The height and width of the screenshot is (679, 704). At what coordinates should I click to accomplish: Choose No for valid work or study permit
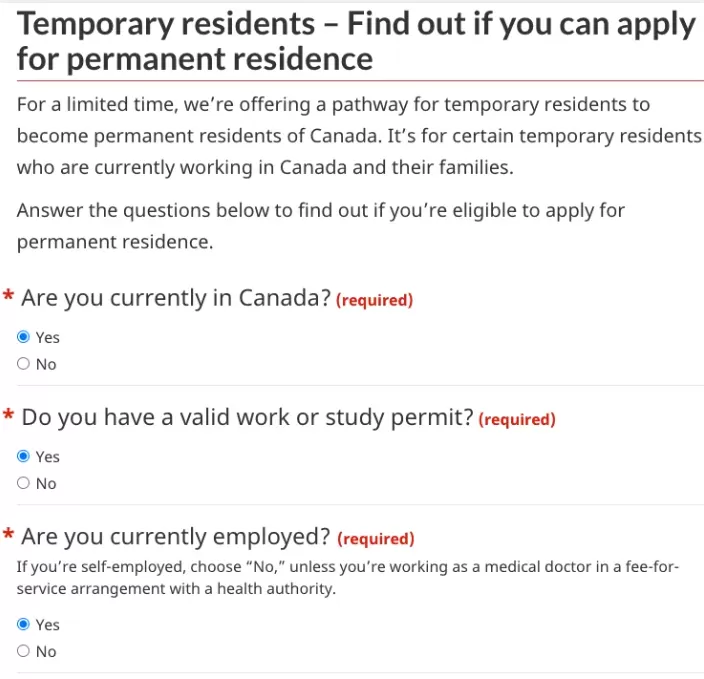click(23, 483)
